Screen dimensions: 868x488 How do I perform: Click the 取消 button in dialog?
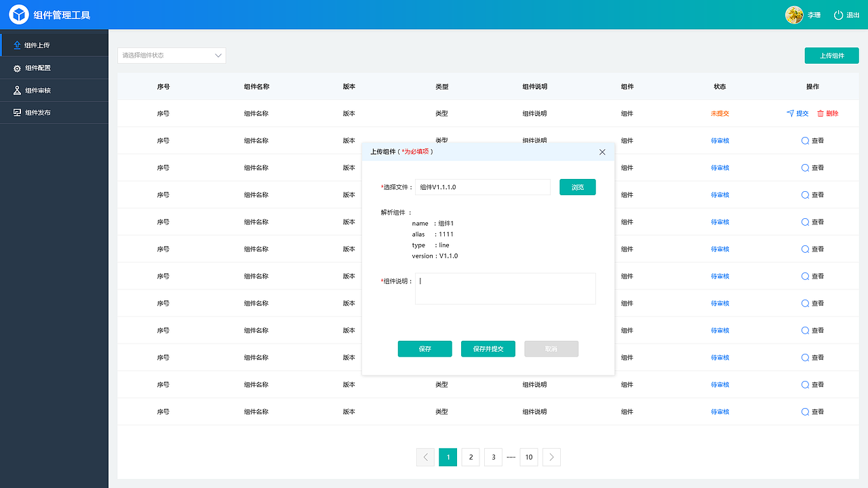551,348
